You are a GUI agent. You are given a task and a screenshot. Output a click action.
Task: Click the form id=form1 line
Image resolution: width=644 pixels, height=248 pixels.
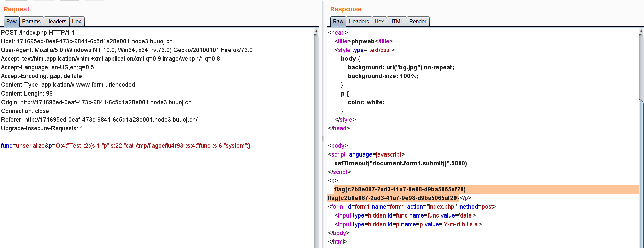click(412, 207)
